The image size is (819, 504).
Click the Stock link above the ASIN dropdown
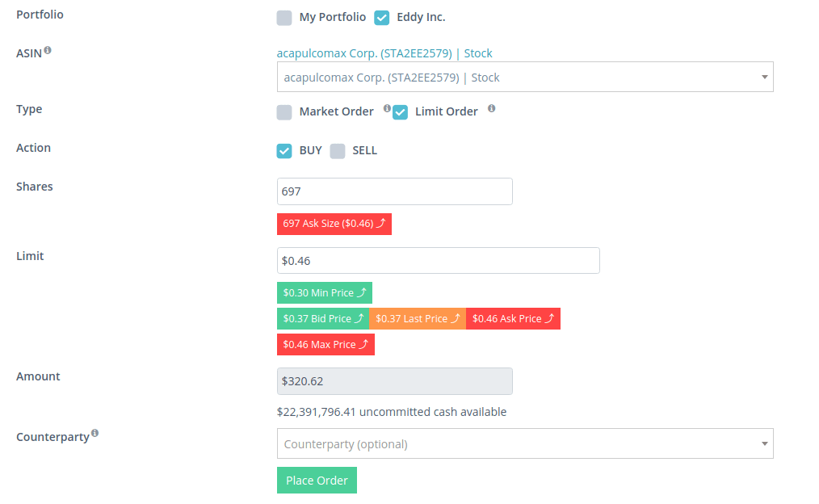(x=478, y=52)
